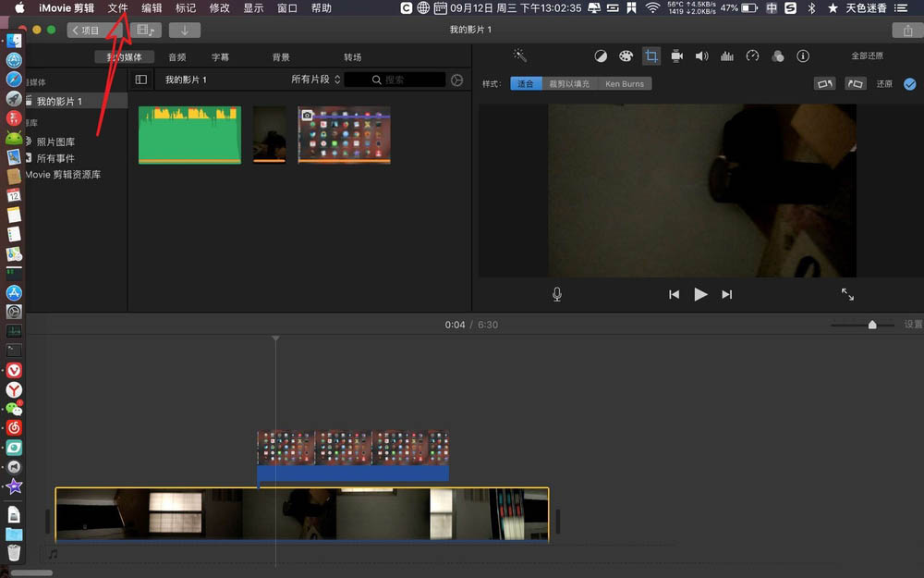Select the overlay screenshot clip in timeline
924x578 pixels.
[353, 455]
